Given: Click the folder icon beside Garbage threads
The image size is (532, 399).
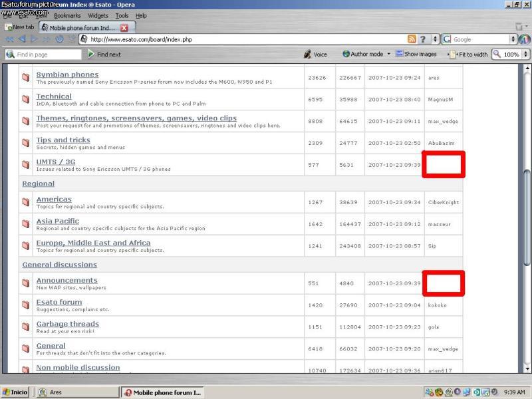Looking at the screenshot, I should point(26,327).
